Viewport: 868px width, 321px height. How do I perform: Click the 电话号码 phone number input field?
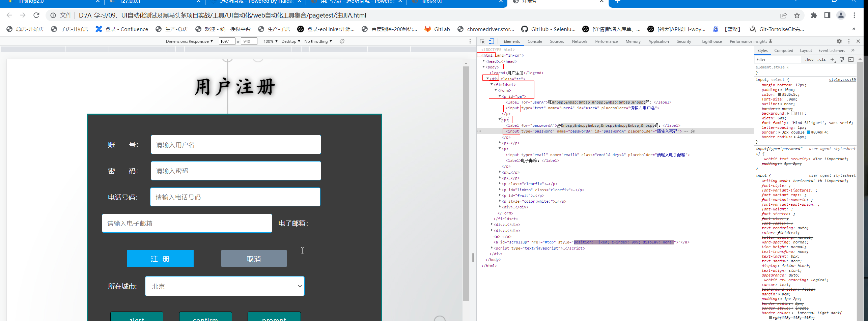click(235, 197)
